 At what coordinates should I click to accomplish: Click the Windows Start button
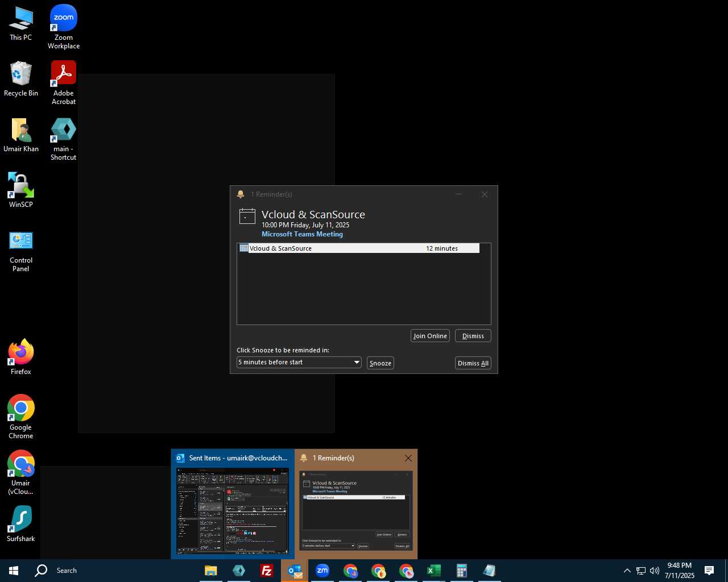tap(14, 571)
